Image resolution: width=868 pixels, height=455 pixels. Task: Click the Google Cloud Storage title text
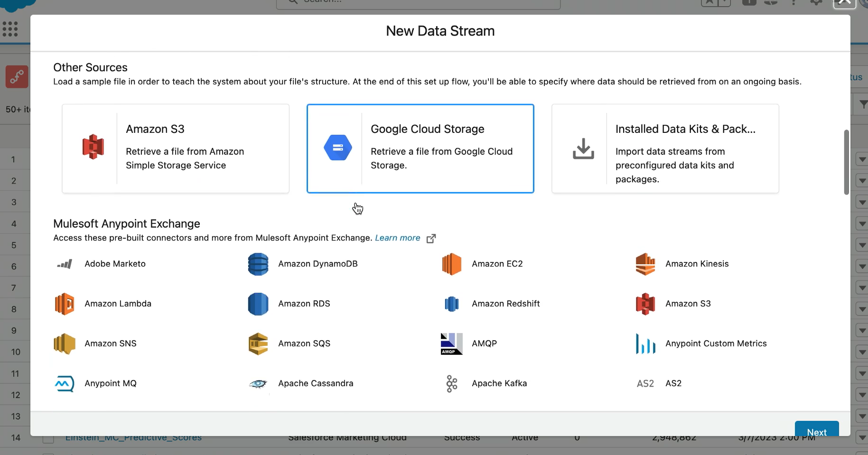pyautogui.click(x=428, y=129)
